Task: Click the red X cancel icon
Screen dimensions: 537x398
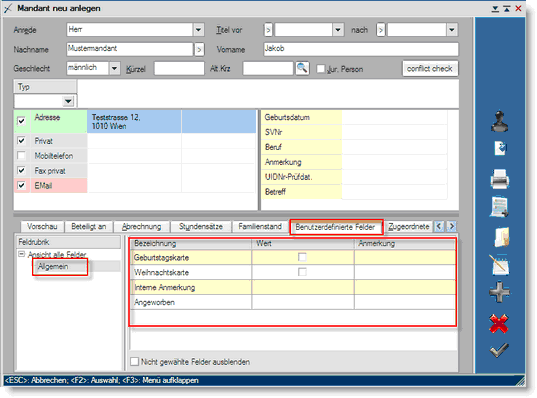Action: 499,324
